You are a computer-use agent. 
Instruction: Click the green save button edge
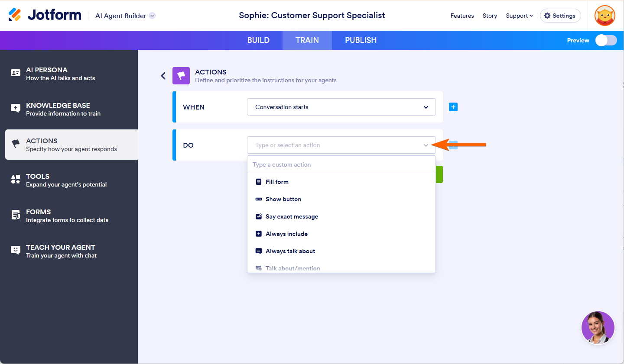[x=439, y=174]
